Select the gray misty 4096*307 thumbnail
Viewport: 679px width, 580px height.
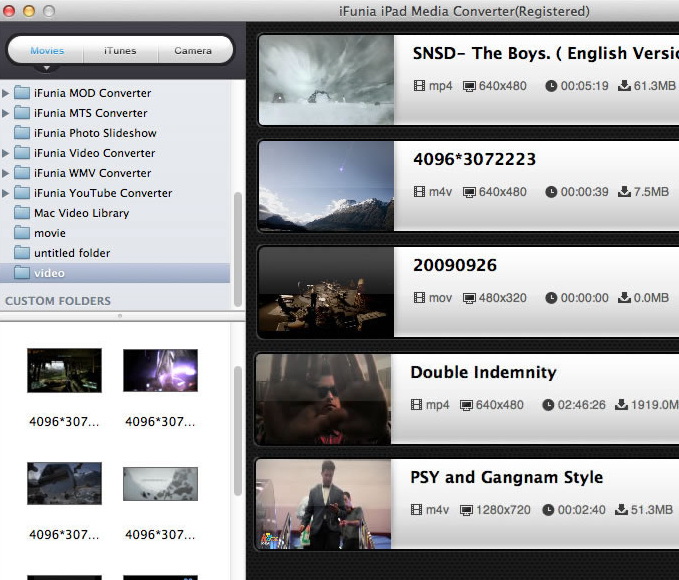tap(160, 484)
